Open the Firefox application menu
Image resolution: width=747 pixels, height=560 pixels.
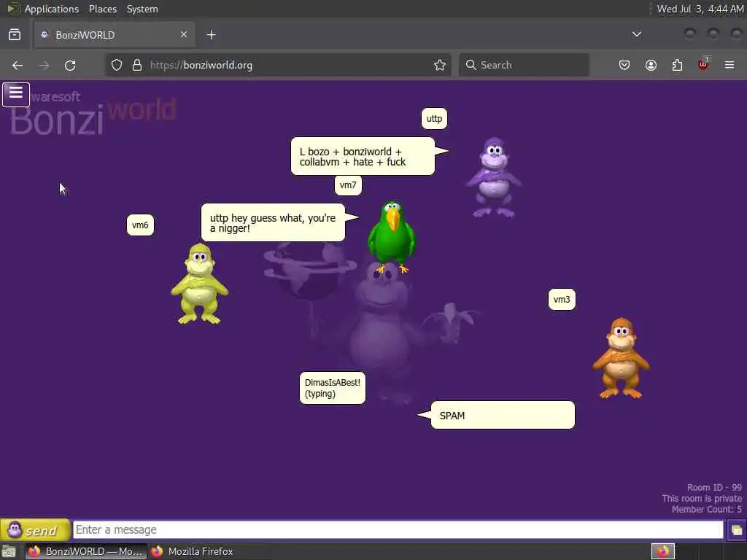(729, 65)
